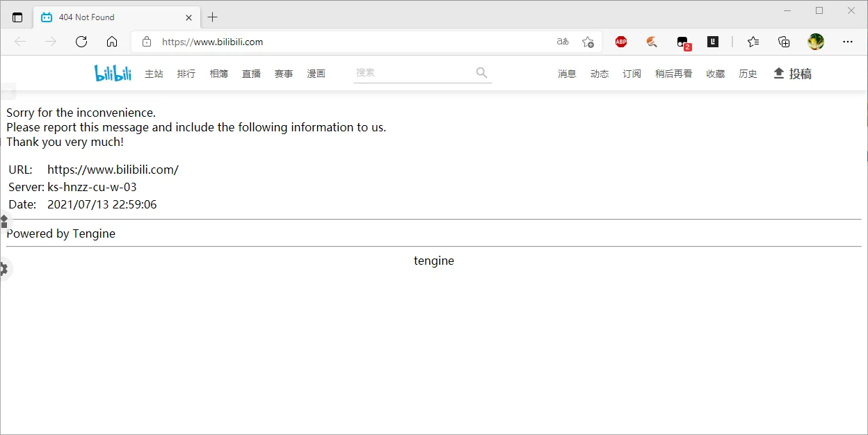Image resolution: width=868 pixels, height=435 pixels.
Task: Go to the browser home page
Action: (x=112, y=42)
